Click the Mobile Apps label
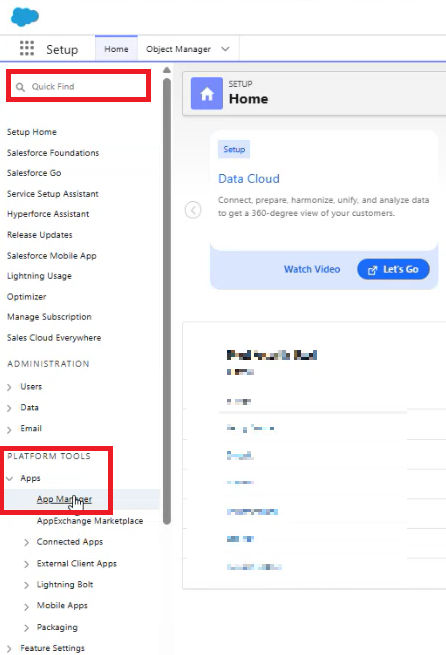 (62, 606)
